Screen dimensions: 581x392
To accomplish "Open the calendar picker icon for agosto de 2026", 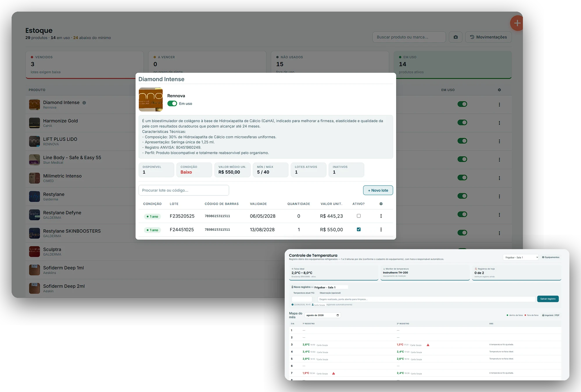I will pyautogui.click(x=338, y=315).
